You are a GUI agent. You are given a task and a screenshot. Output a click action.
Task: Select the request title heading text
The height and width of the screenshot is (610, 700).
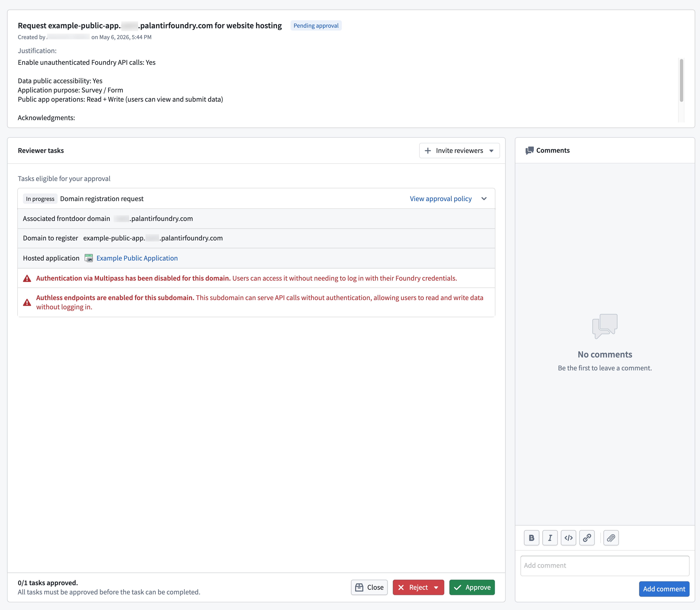coord(150,26)
